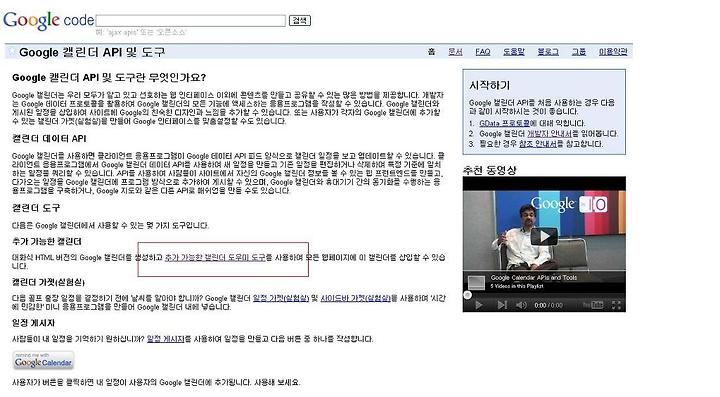720x397 pixels.
Task: Open the 일정 가젯(실험실) link
Action: pos(281,298)
